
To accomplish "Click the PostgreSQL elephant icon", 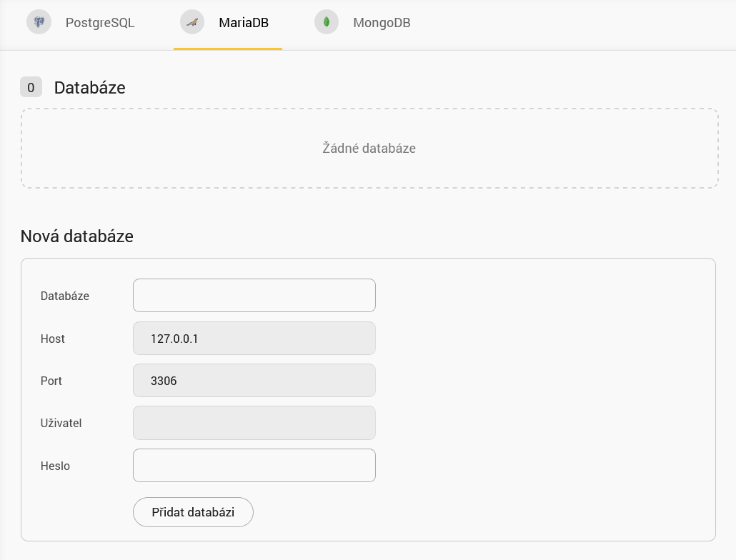I will point(39,22).
